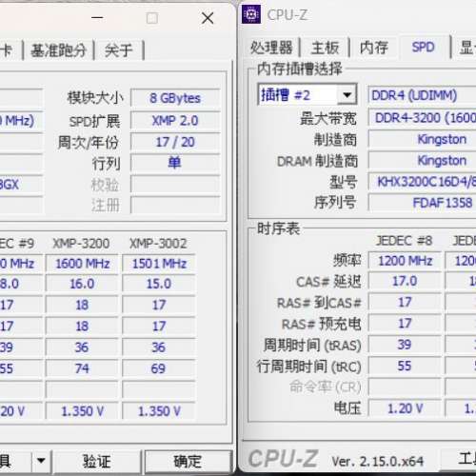476x476 pixels.
Task: Click the XMP 2.0 SPD extension field
Action: pos(175,121)
